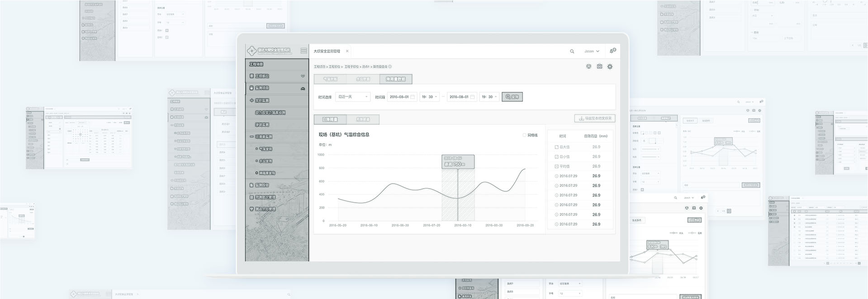Toggle the 最大值 checkbox in the table

556,147
